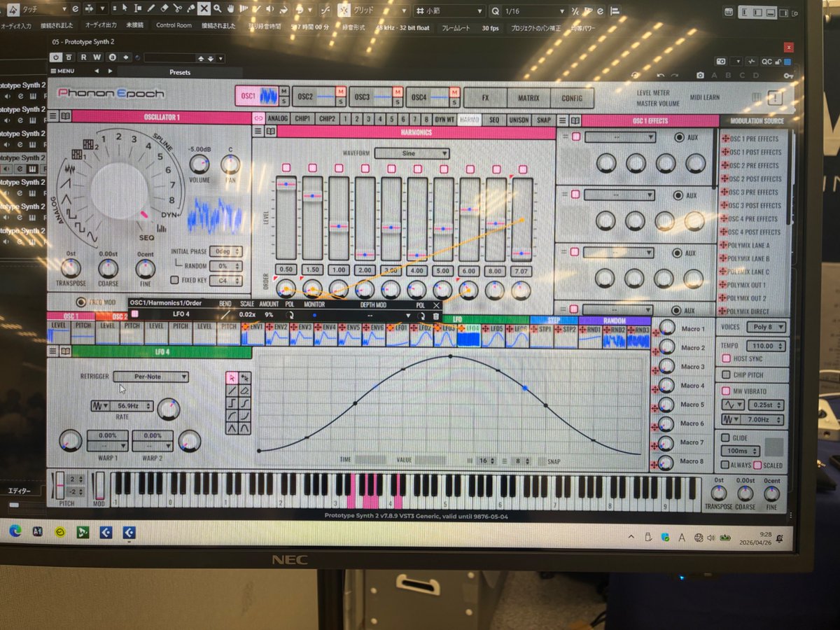Mute oscillator 4 with its M button

coord(454,92)
